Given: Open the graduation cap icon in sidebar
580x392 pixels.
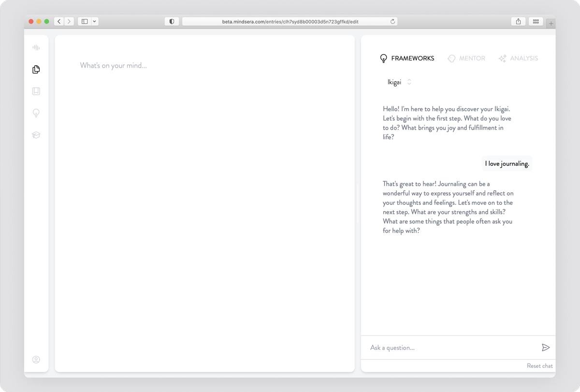Looking at the screenshot, I should (36, 135).
